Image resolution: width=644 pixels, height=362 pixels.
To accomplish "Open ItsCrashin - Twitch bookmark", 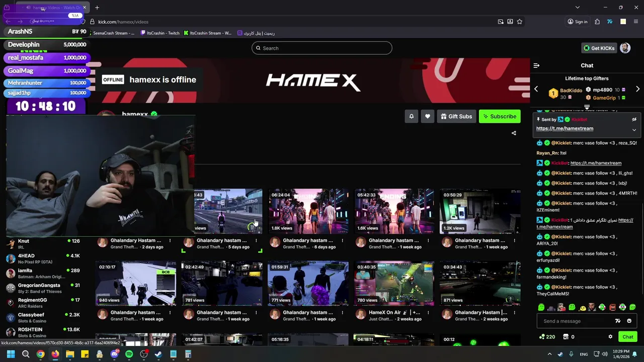I will pyautogui.click(x=160, y=33).
